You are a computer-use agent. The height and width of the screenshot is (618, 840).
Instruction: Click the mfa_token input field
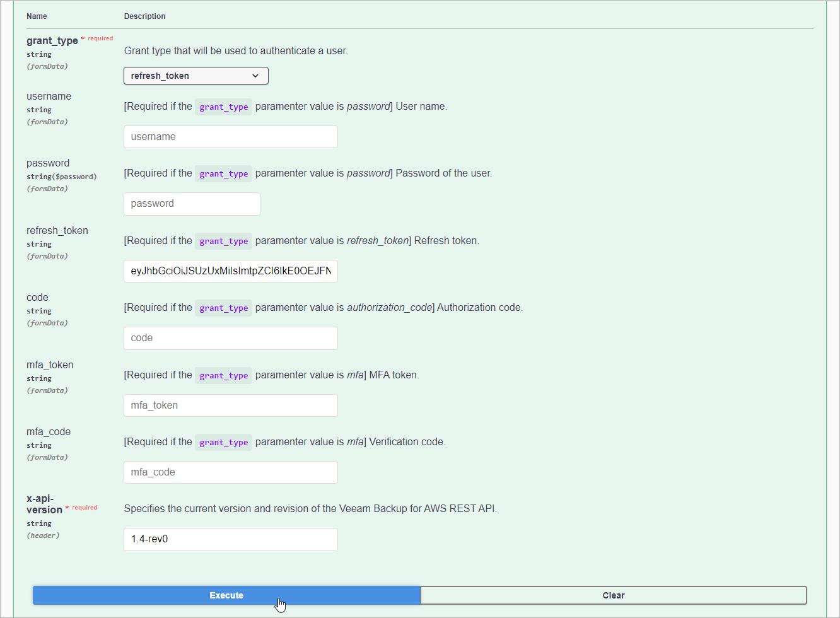coord(230,405)
